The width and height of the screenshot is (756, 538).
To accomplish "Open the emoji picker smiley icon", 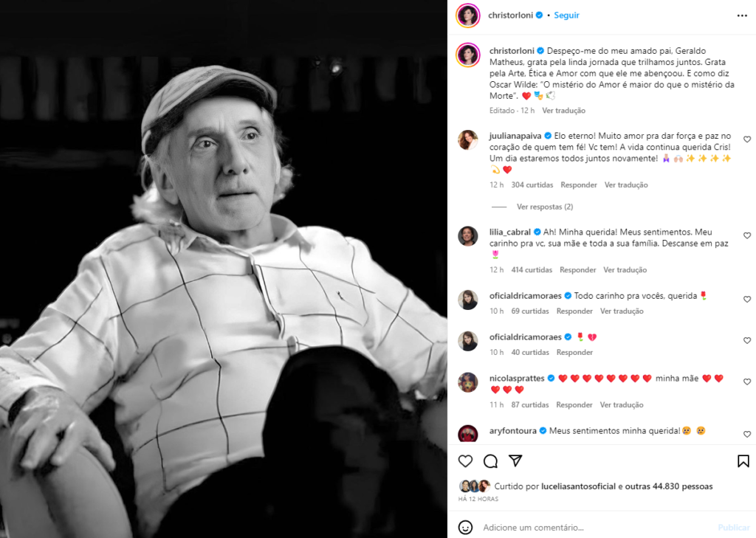I will click(465, 528).
